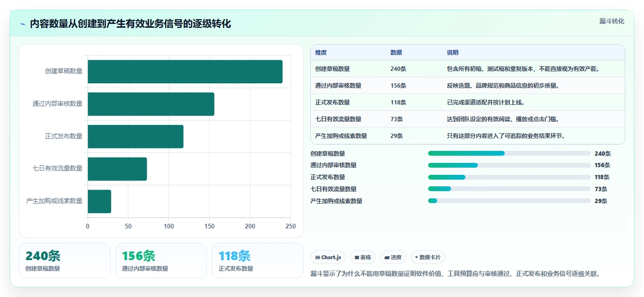Click the 创建草稿数量 progress bar
Screen dimensions: 644x297
pos(509,153)
